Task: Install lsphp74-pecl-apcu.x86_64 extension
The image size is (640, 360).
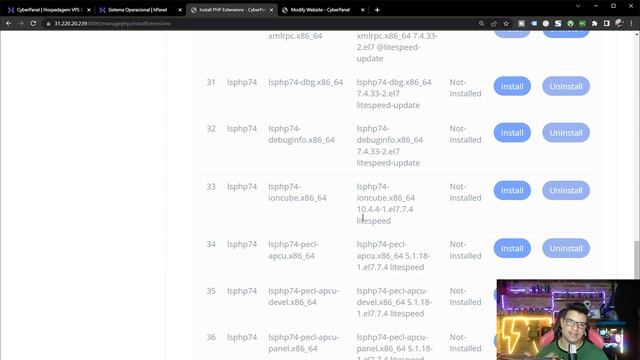Action: click(x=512, y=249)
